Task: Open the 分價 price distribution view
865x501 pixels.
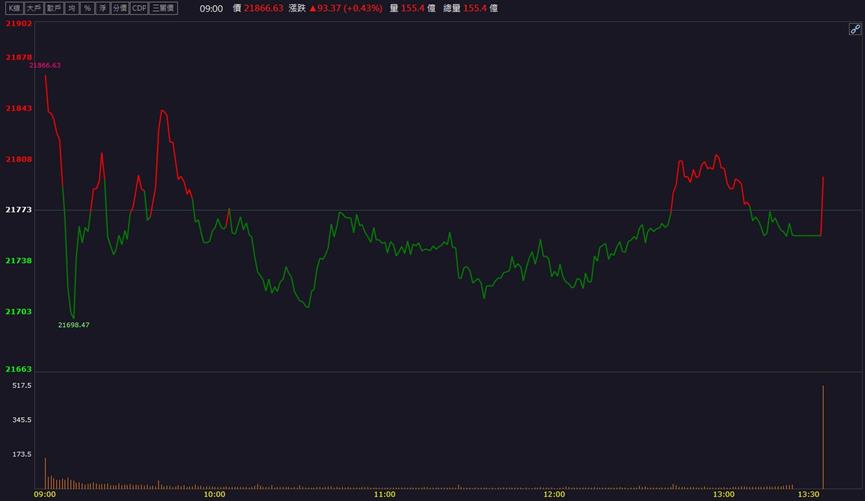Action: (120, 8)
